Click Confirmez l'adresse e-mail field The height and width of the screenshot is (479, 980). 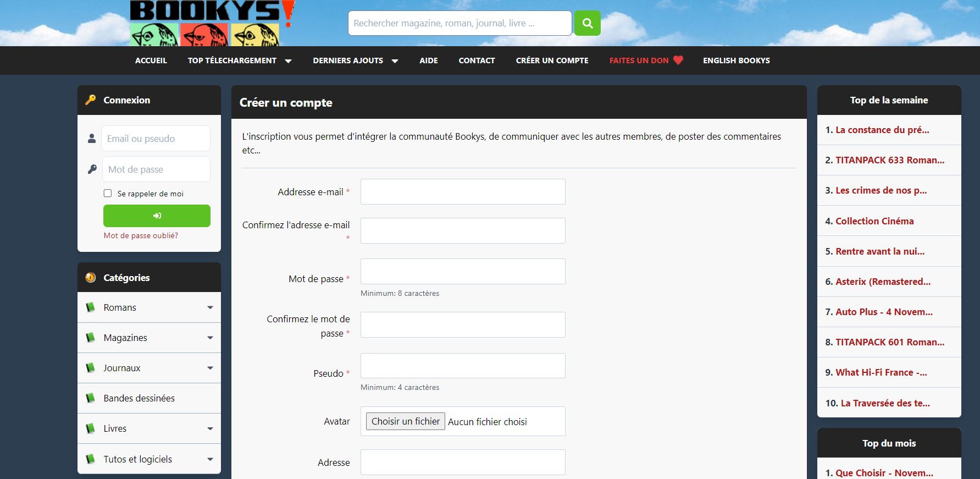pos(463,231)
